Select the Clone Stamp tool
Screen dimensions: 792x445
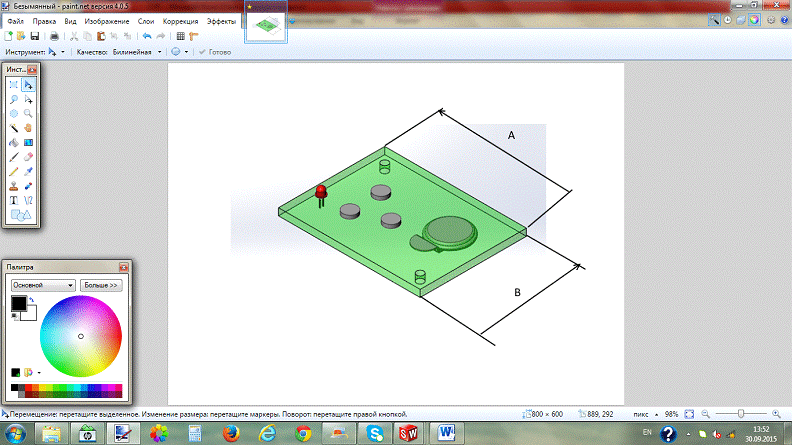[15, 185]
